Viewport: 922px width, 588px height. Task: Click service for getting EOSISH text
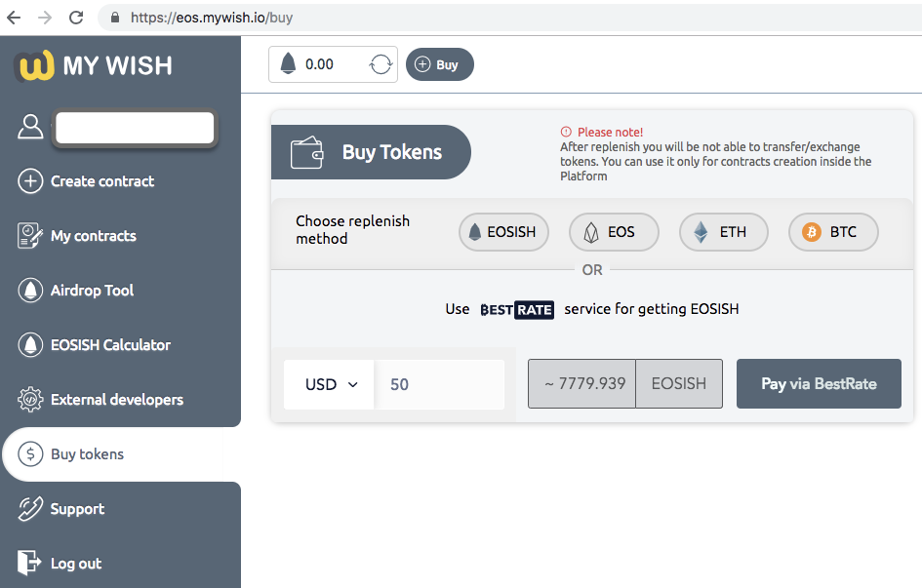point(652,309)
